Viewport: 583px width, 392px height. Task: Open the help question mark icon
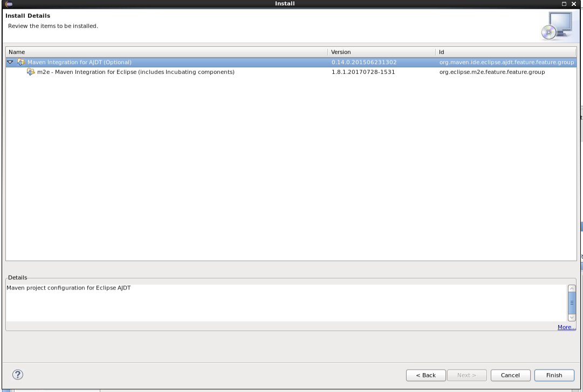[17, 375]
